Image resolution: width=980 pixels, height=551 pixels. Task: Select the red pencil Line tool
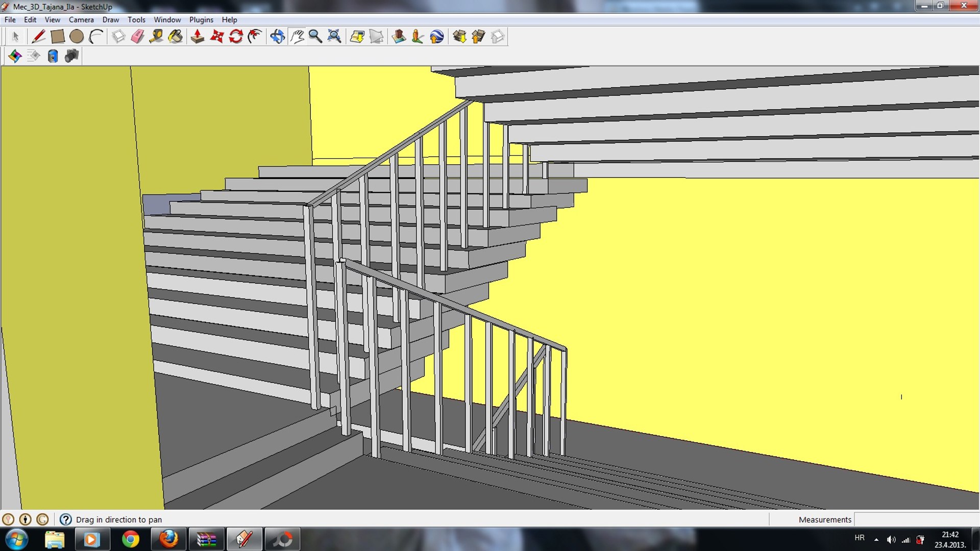point(38,37)
